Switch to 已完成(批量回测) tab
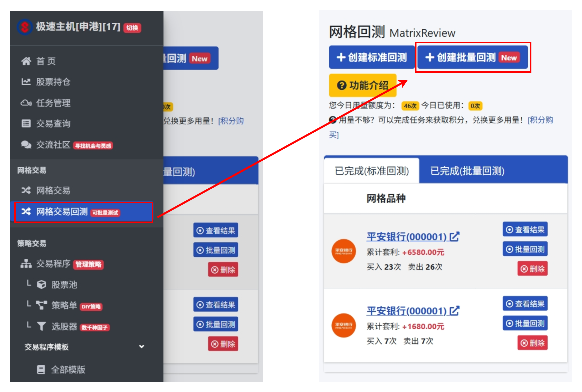 [467, 171]
